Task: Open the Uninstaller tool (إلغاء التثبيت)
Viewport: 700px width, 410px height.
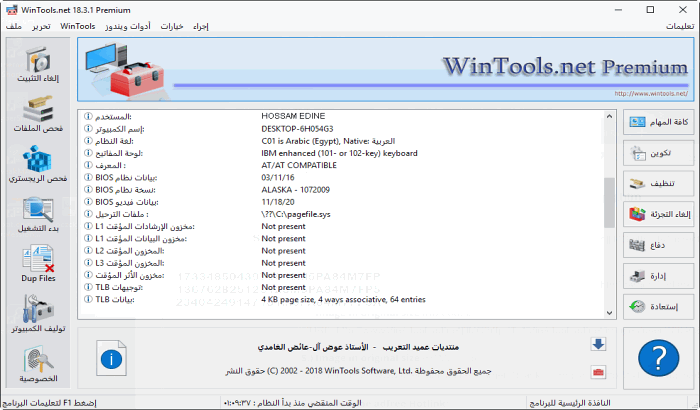Action: pos(38,65)
